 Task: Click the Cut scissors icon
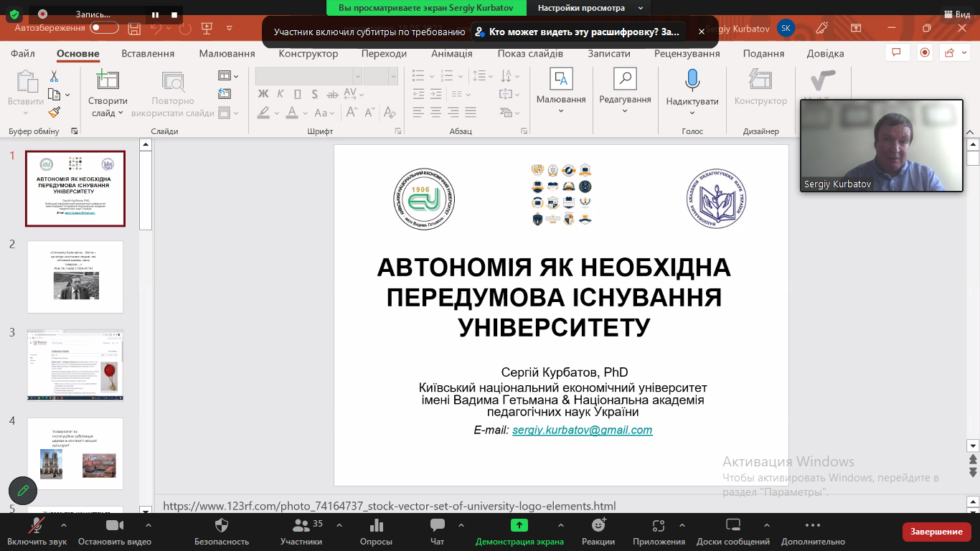(54, 77)
